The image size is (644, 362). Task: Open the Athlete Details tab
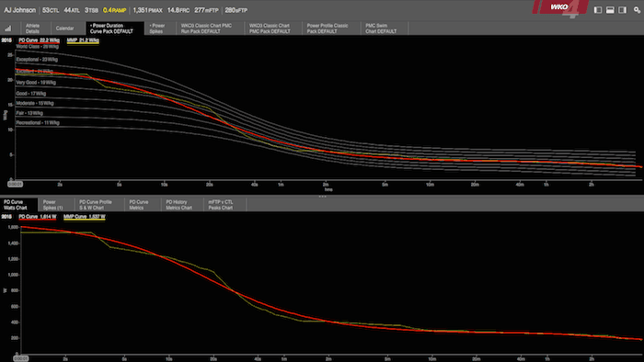point(32,28)
